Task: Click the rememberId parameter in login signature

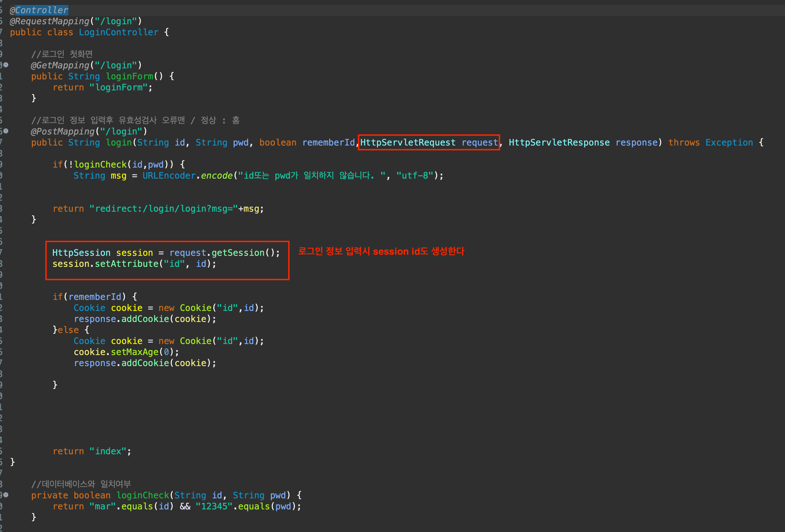Action: [328, 143]
